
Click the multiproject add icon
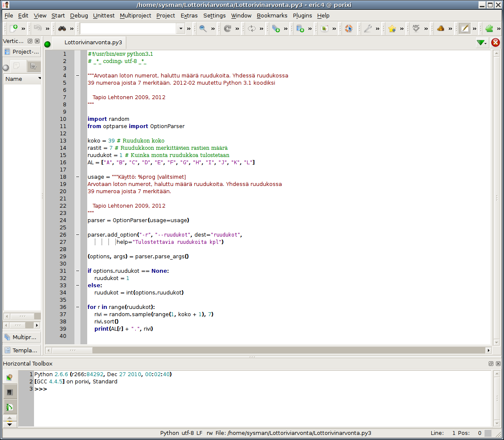276,29
